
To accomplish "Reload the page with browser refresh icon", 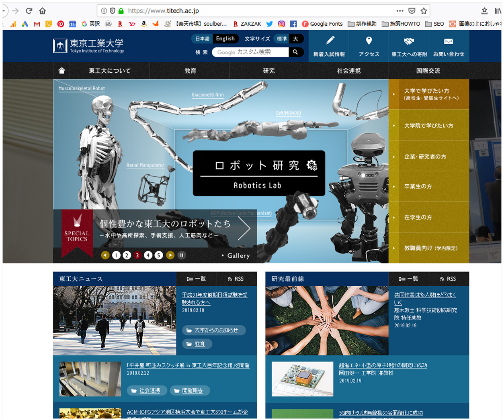I will [x=29, y=11].
